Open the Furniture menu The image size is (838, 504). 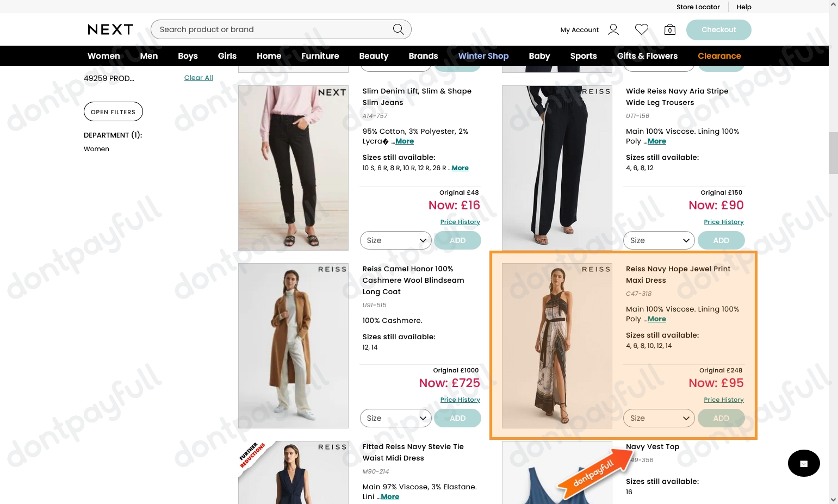click(320, 56)
